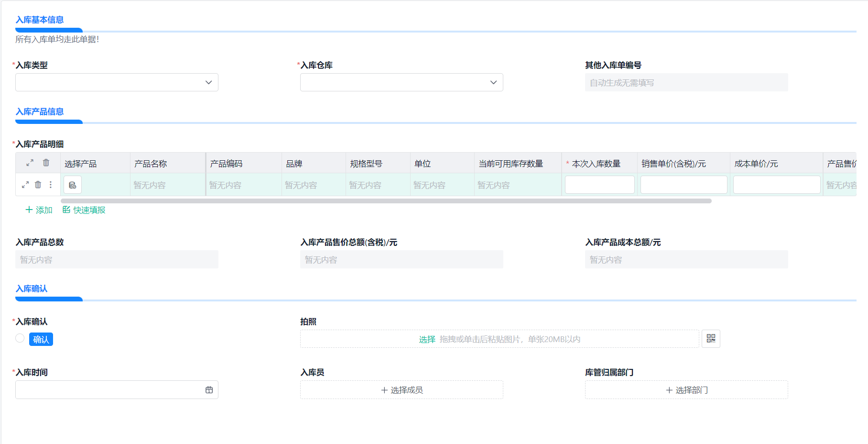Click the 入库产品总数 field
Screen dimensions: 868x444
tap(117, 259)
